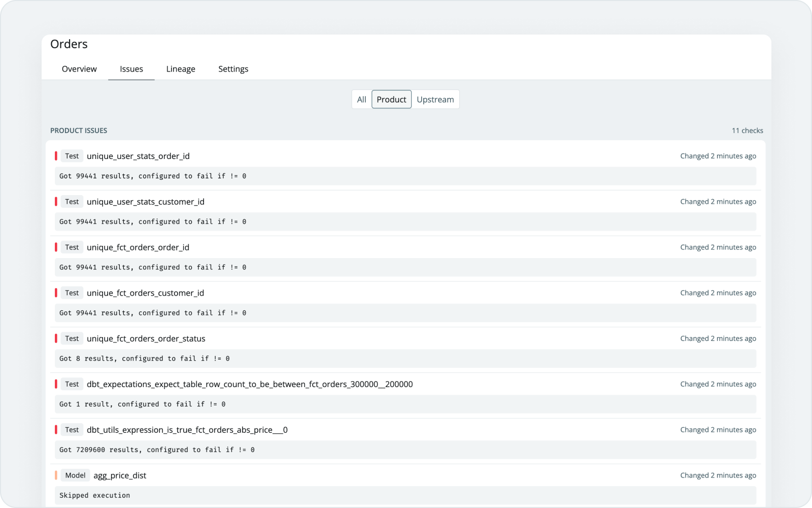Open unique_fct_orders_customer_id test issue
The width and height of the screenshot is (812, 508).
(145, 293)
